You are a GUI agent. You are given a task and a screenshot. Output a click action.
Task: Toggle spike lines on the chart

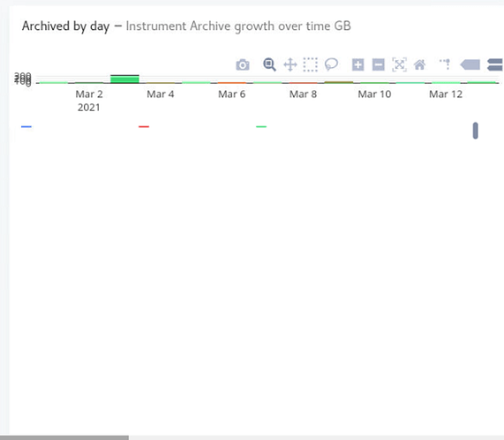445,64
